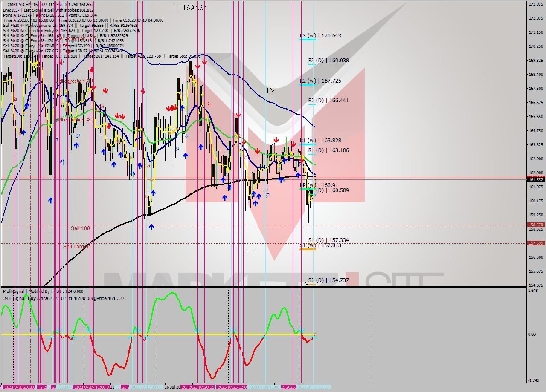Click the R2 (D) 166.441 pivot label
The width and height of the screenshot is (546, 392).
328,101
